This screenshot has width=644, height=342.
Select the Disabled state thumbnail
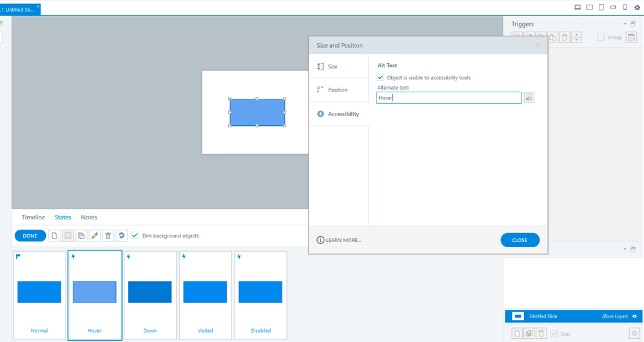pyautogui.click(x=260, y=295)
